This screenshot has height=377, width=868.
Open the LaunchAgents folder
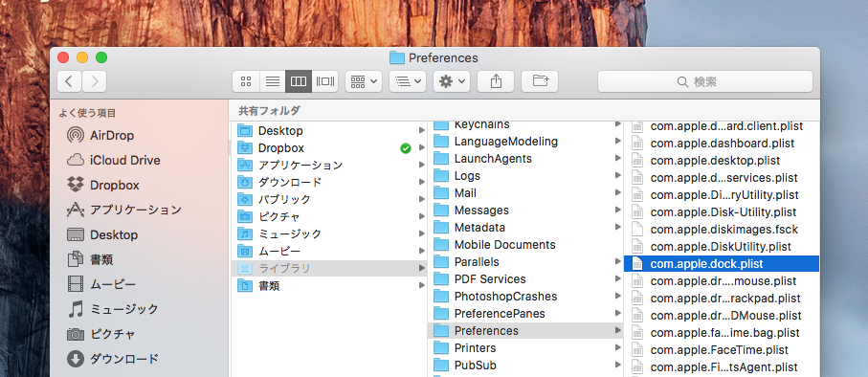(526, 158)
